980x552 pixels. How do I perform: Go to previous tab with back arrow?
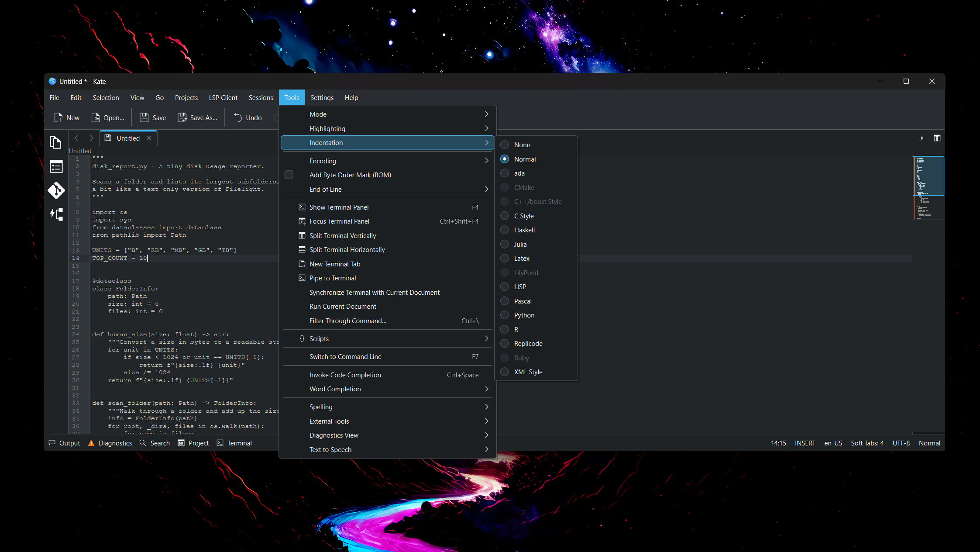click(x=76, y=138)
